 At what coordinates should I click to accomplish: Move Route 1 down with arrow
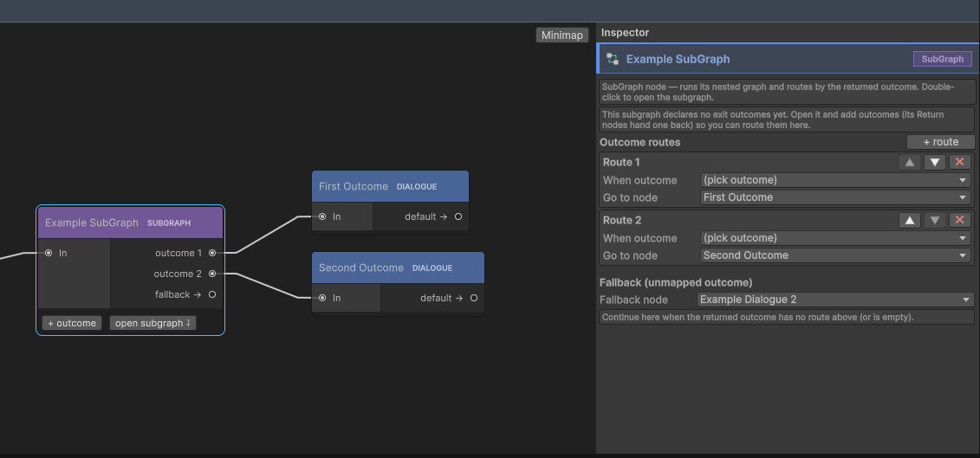pyautogui.click(x=934, y=163)
